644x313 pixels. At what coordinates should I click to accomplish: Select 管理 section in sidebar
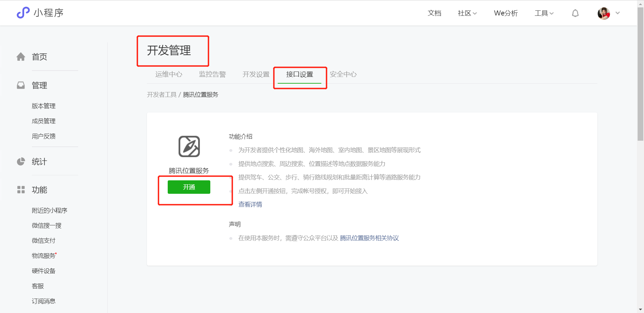coord(39,85)
